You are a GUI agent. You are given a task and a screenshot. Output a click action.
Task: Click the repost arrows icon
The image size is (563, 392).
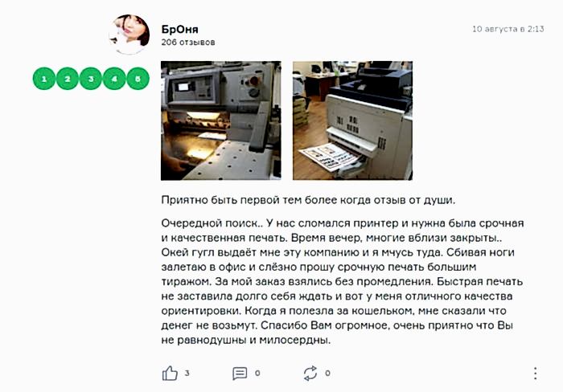[x=310, y=373]
